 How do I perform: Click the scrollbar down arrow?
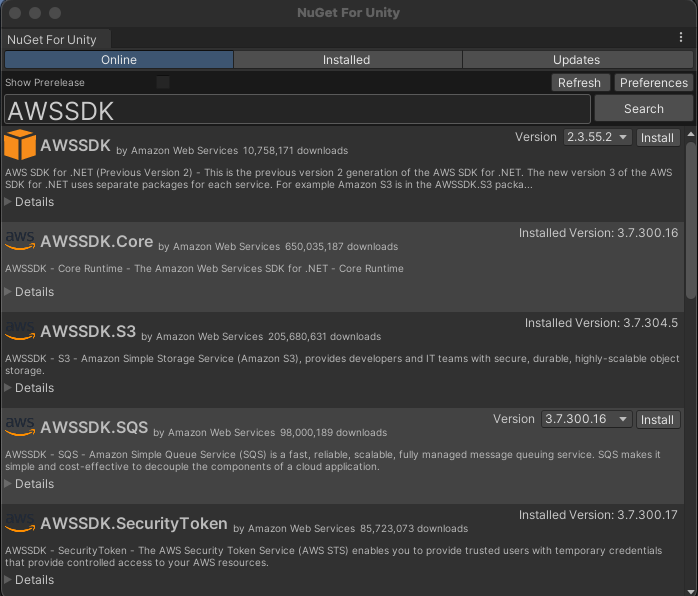pyautogui.click(x=690, y=591)
